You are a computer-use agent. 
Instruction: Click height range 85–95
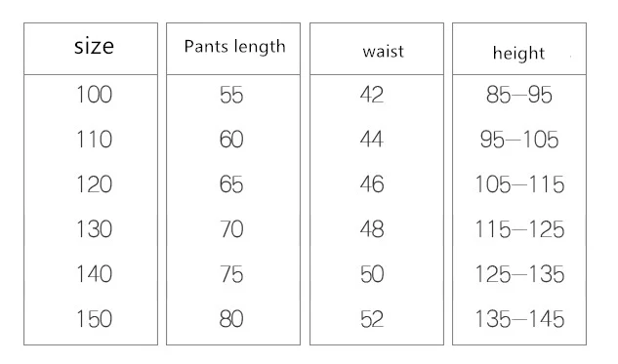[519, 95]
